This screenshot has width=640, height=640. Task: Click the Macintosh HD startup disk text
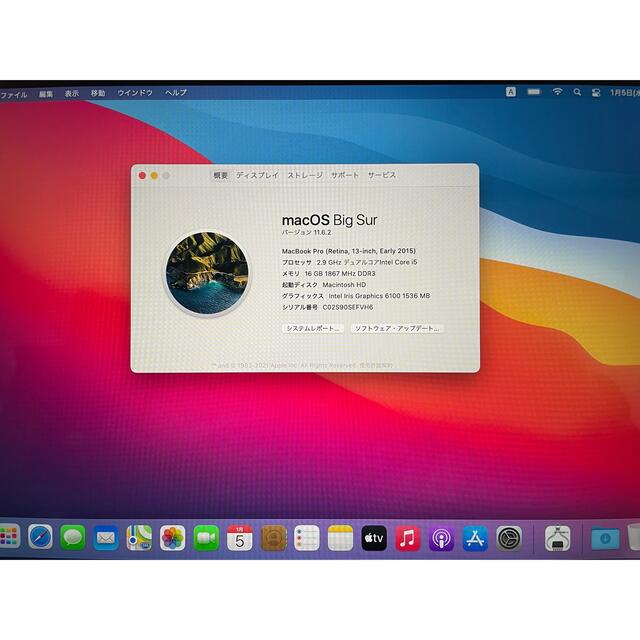(x=344, y=285)
